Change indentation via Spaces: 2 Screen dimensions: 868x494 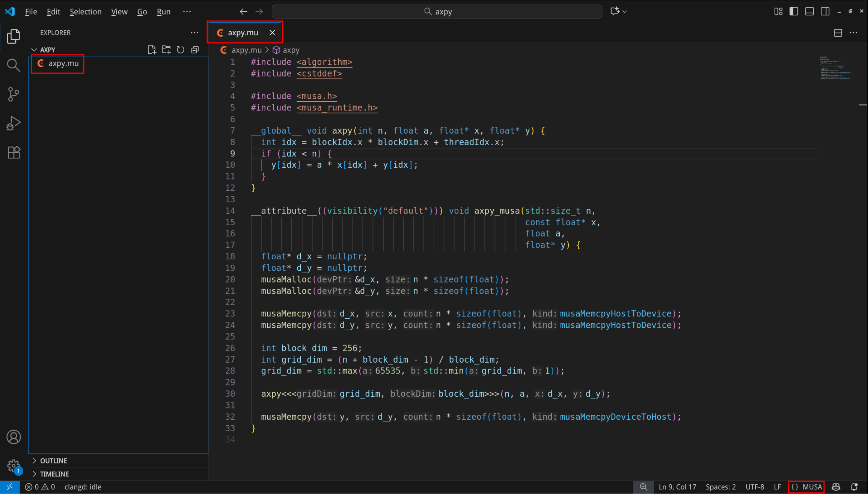(720, 487)
